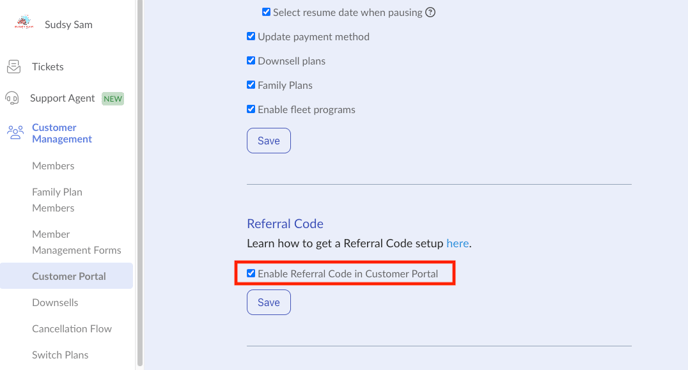The image size is (688, 370).
Task: Click the sidebar vertical scrollbar
Action: tap(140, 182)
